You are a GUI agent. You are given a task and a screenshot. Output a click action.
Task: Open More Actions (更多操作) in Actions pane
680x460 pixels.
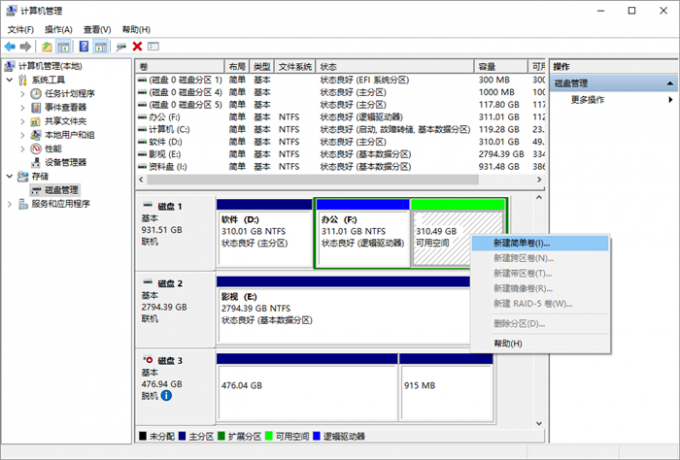point(613,100)
